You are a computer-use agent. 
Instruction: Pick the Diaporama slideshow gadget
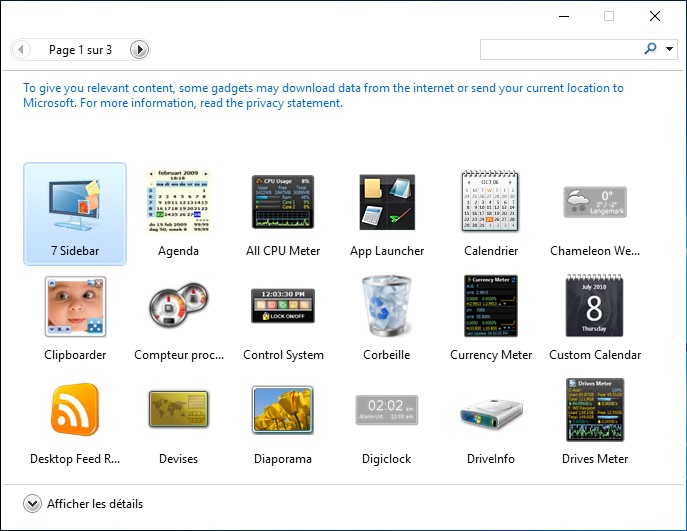[283, 411]
